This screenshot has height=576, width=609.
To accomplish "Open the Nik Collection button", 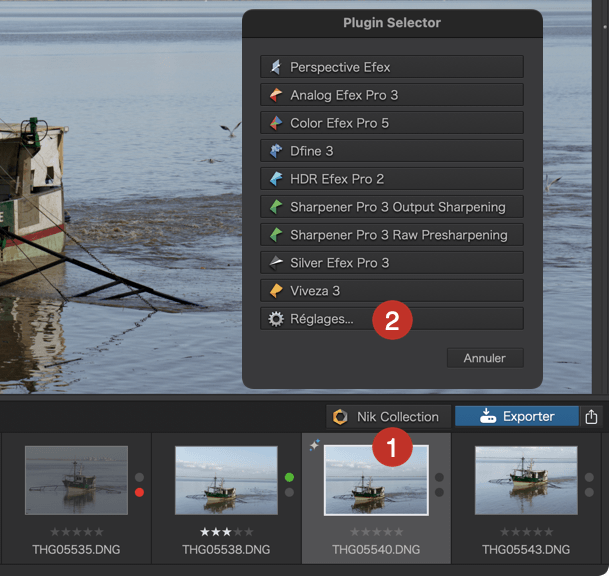I will pos(388,417).
